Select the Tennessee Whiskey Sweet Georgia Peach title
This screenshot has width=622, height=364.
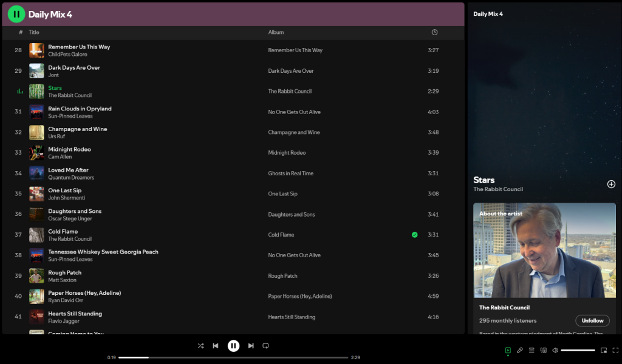[103, 252]
